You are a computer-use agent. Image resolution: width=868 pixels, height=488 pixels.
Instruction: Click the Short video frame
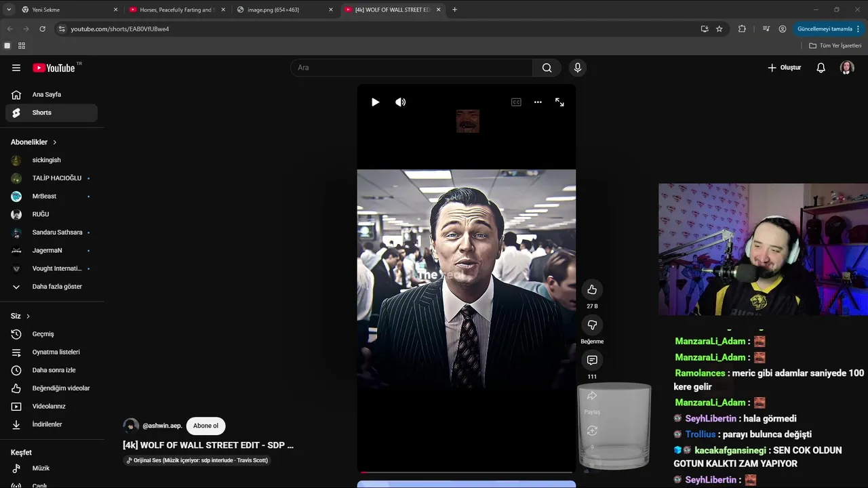tap(467, 279)
